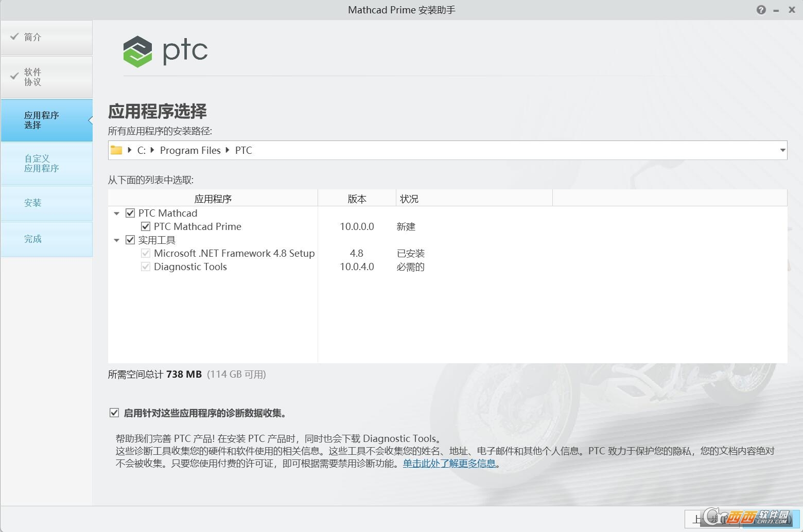The width and height of the screenshot is (803, 532).
Task: Sort by 状况 column header
Action: click(474, 199)
